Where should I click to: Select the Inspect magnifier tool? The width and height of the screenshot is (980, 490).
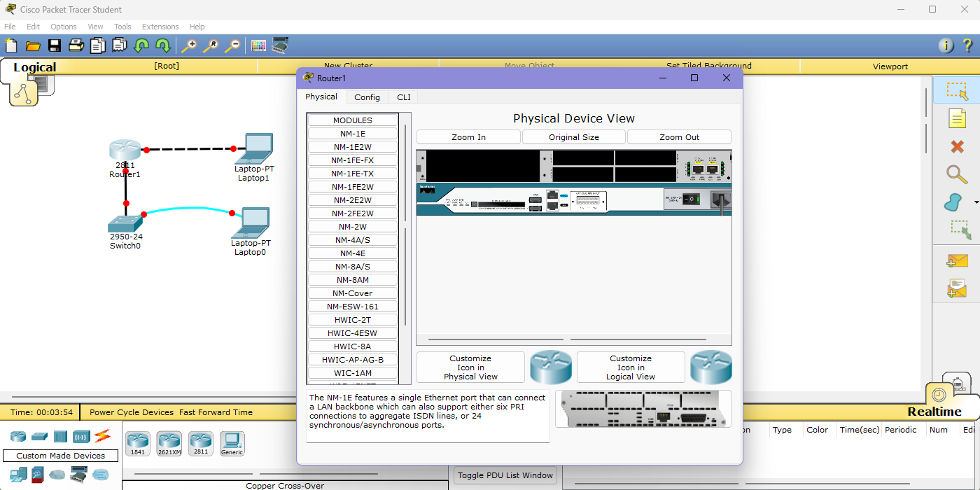(x=957, y=174)
